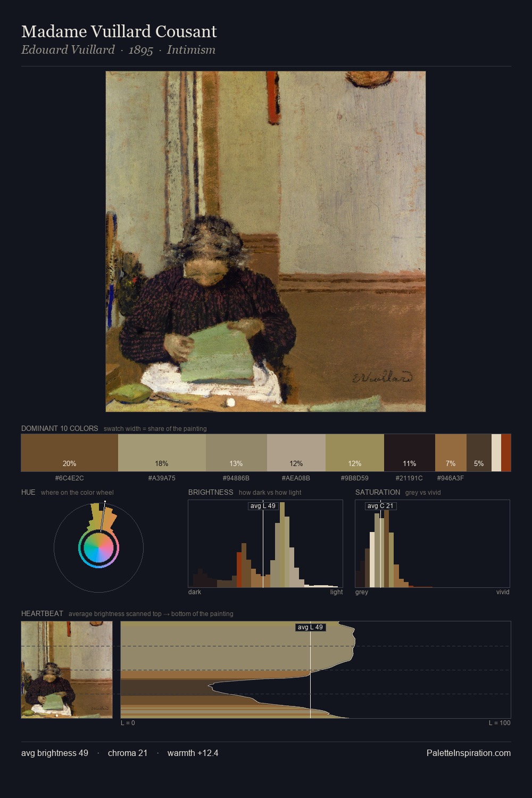The image size is (532, 798).
Task: Click the 'avg L 49' label in Heartbeat chart
Action: coord(311,627)
